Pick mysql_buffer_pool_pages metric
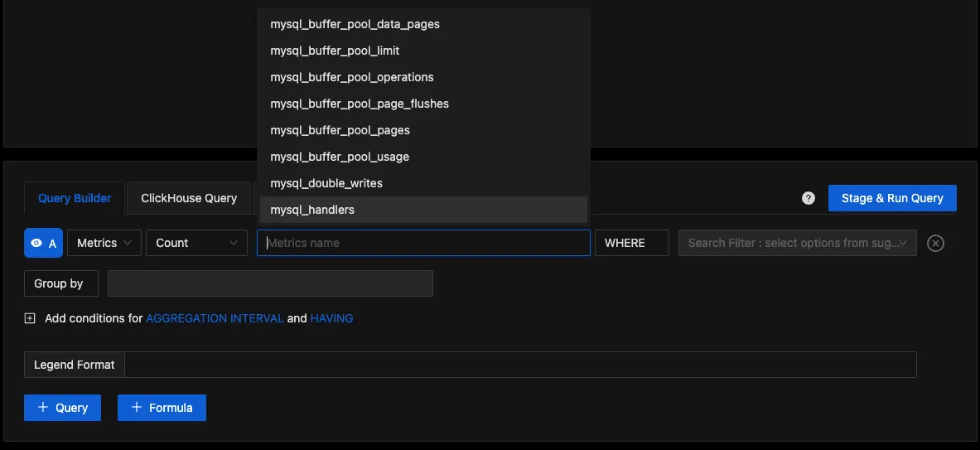Image resolution: width=980 pixels, height=450 pixels. click(x=423, y=131)
